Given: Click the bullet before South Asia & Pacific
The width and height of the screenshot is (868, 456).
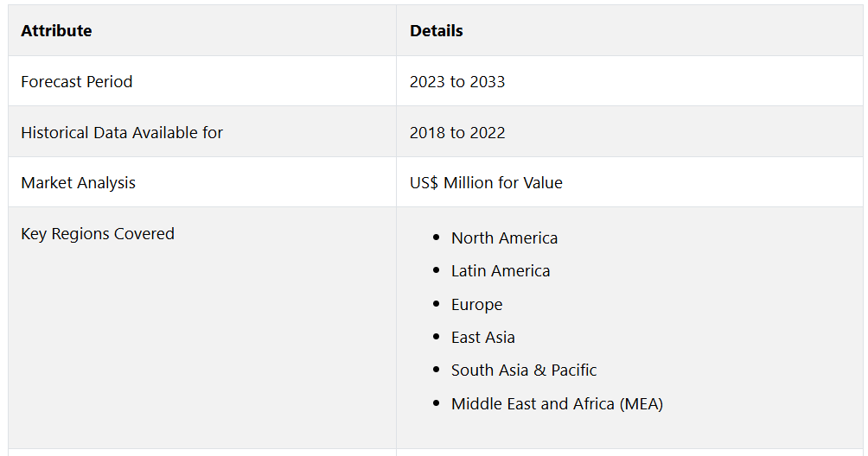Looking at the screenshot, I should click(x=437, y=370).
